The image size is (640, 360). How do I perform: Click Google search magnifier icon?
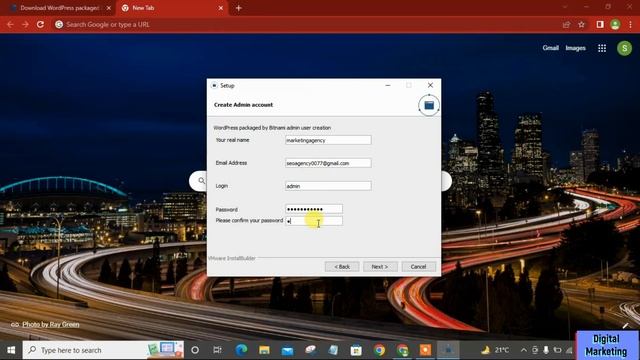[x=201, y=180]
